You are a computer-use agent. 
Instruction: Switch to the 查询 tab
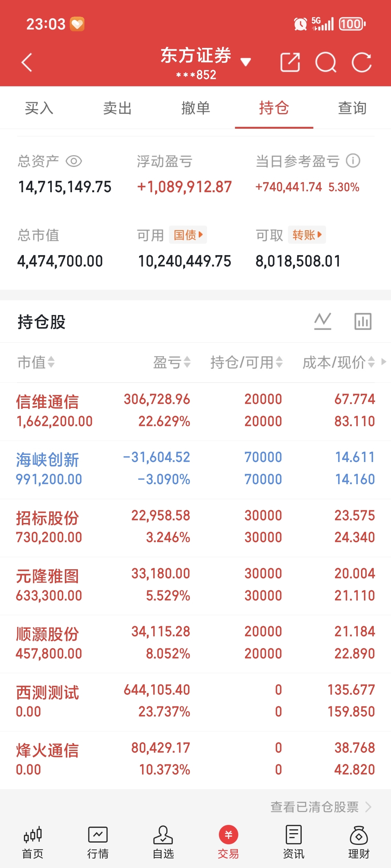point(352,108)
